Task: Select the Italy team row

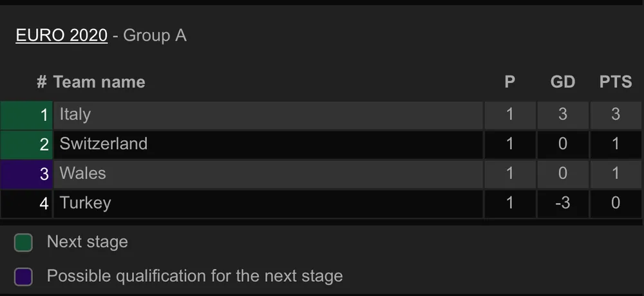Action: (268, 115)
